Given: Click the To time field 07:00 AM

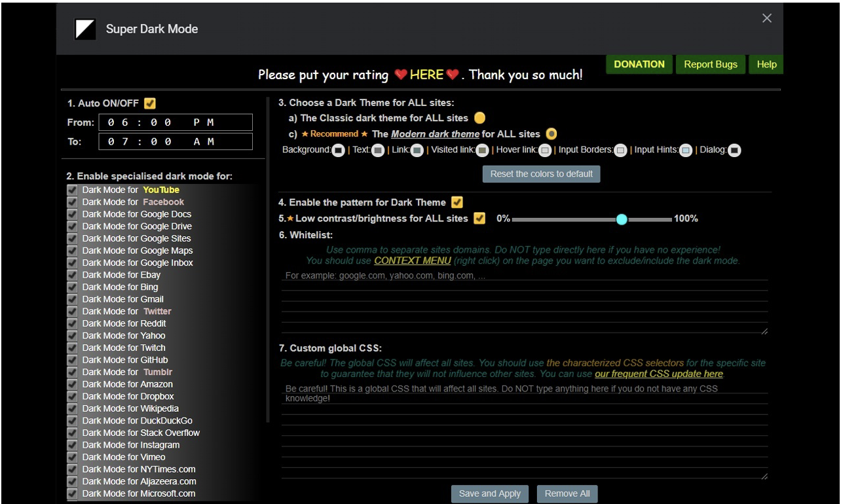Looking at the screenshot, I should click(x=175, y=142).
